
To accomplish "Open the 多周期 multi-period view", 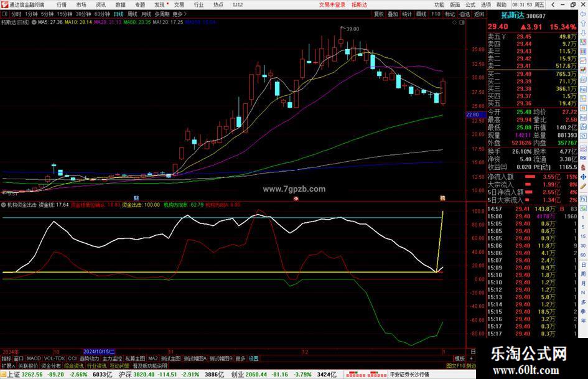I will [x=162, y=14].
